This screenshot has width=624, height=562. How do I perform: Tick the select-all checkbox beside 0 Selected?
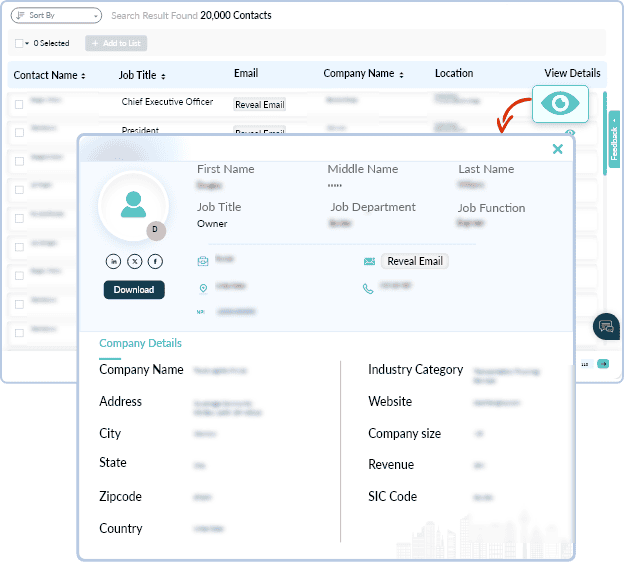(x=19, y=43)
